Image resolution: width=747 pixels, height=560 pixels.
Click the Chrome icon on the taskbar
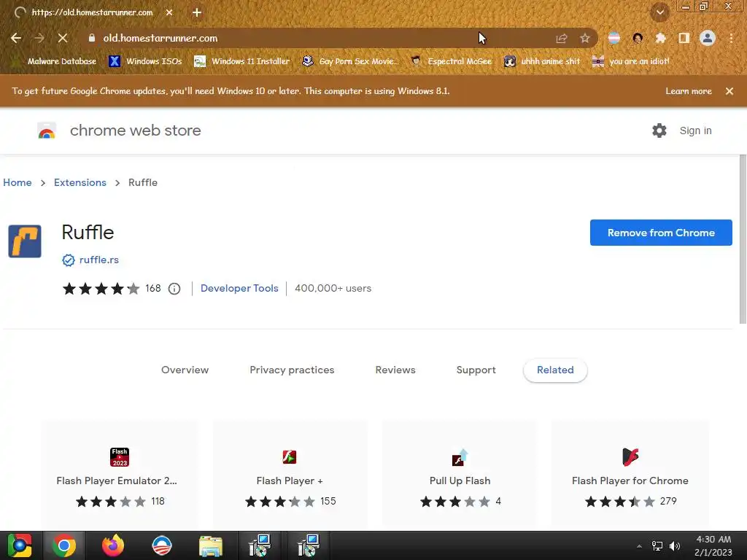click(64, 545)
